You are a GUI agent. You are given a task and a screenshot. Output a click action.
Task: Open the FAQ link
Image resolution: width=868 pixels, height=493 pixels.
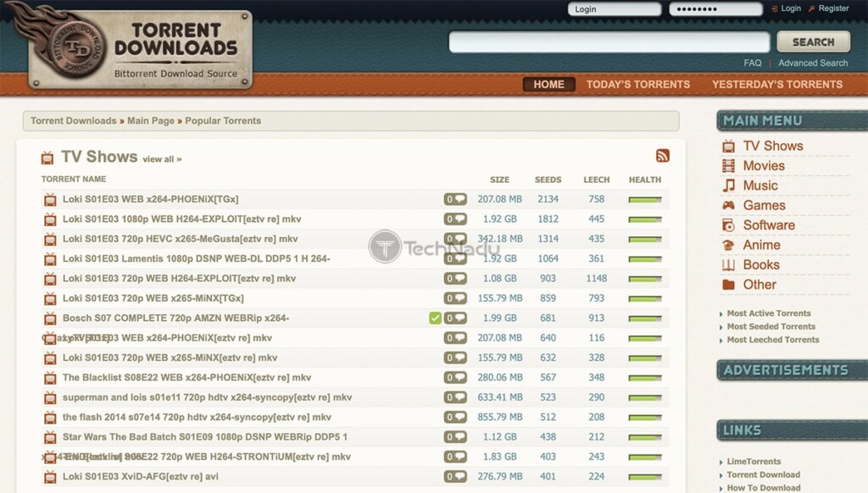[753, 63]
